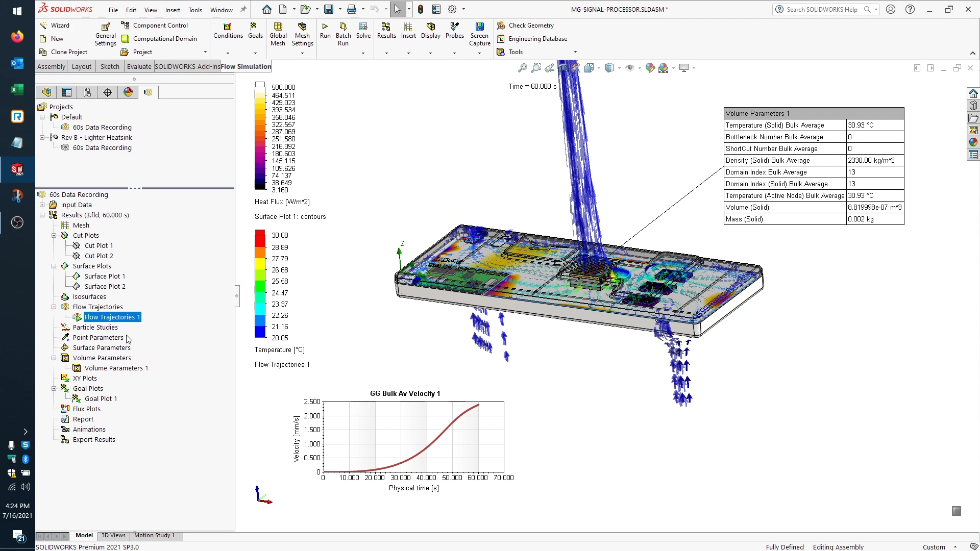Open Excel from the taskbar

click(x=17, y=89)
